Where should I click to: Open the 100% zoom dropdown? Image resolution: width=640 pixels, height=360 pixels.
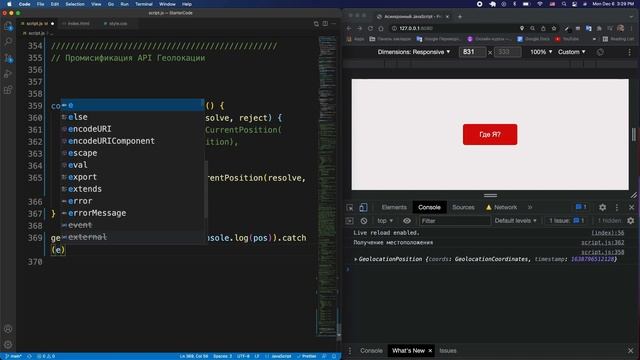(x=541, y=52)
